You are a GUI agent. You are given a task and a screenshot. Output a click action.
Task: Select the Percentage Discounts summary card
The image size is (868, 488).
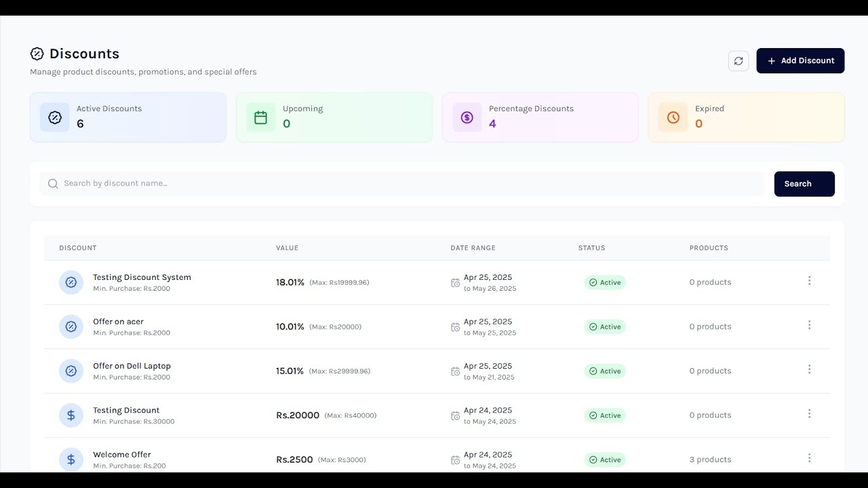[x=540, y=117]
